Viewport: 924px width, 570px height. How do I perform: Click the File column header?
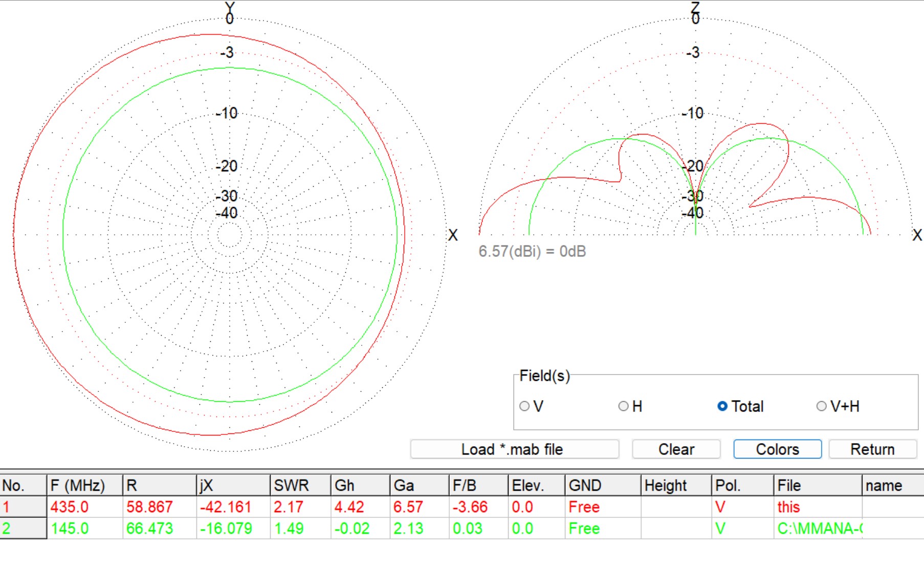(818, 485)
